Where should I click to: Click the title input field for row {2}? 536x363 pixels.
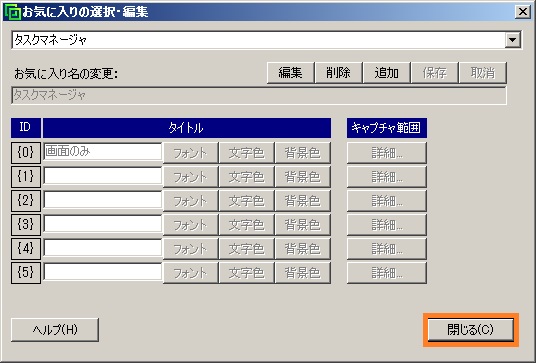click(103, 200)
